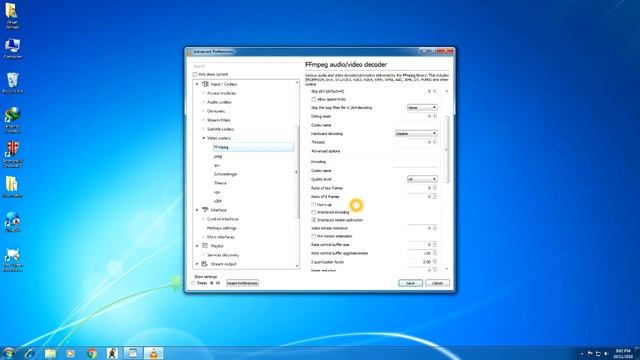Launch Windows Media Player from taskbar
This screenshot has width=640, height=360.
click(x=71, y=353)
